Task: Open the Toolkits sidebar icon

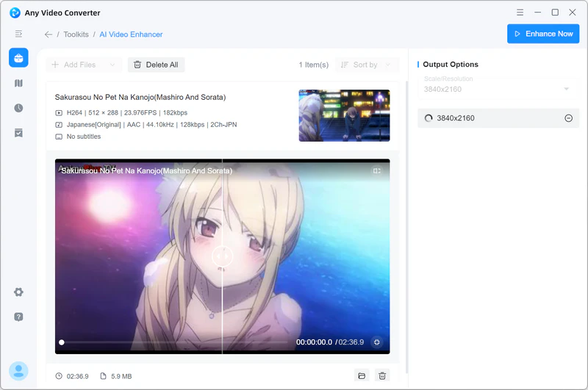Action: (18, 58)
